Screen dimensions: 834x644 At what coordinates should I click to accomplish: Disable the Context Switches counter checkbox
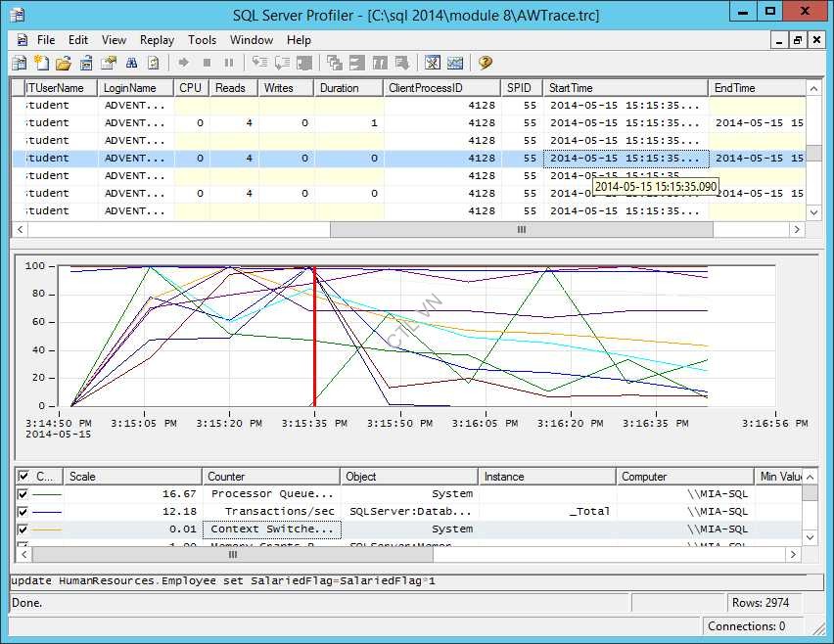[23, 529]
